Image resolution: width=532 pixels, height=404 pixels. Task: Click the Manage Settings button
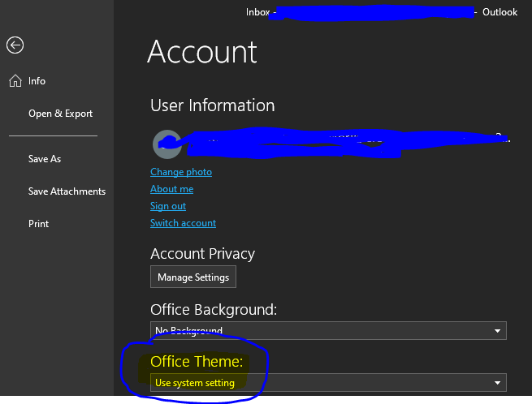tap(193, 277)
